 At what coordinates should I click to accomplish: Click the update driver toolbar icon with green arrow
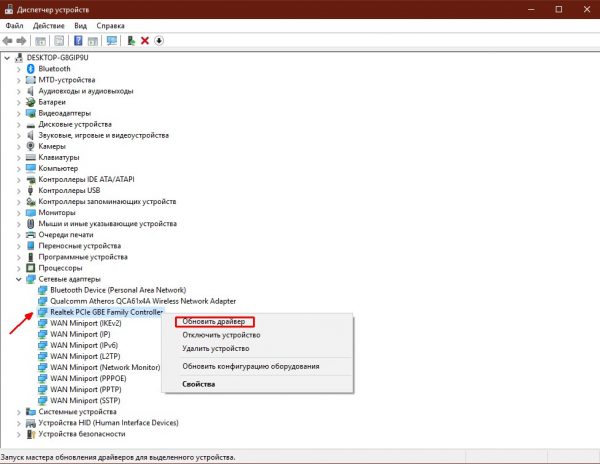click(x=131, y=41)
